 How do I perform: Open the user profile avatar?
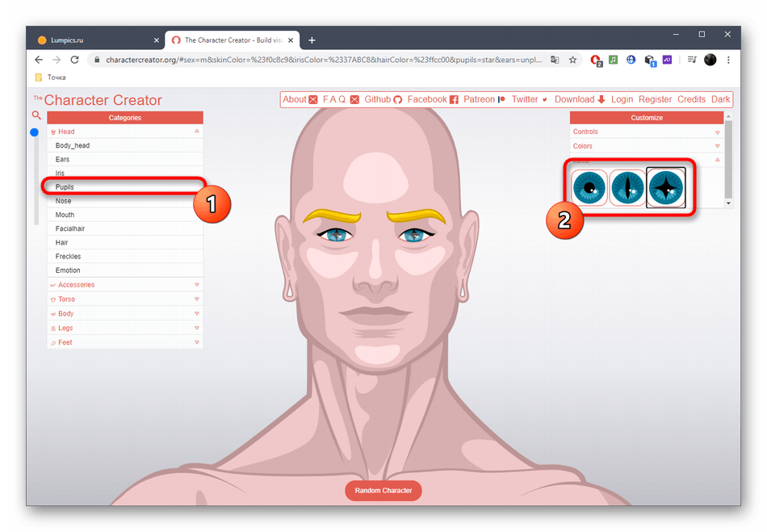click(710, 60)
